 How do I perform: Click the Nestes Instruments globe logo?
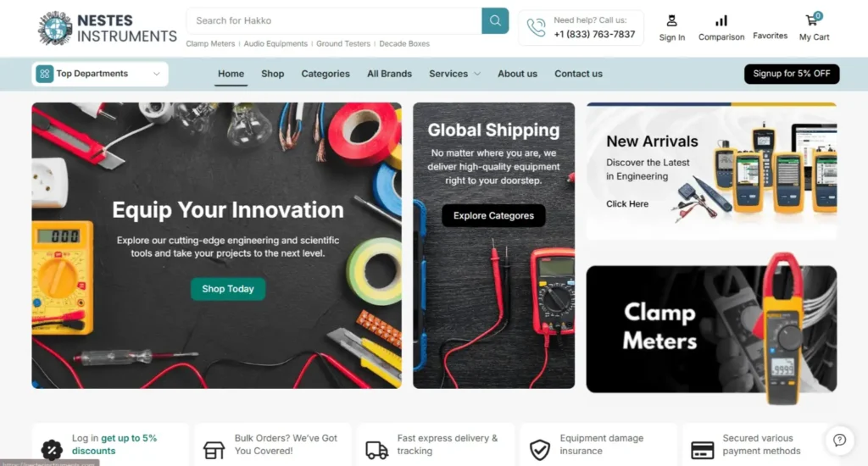[55, 28]
